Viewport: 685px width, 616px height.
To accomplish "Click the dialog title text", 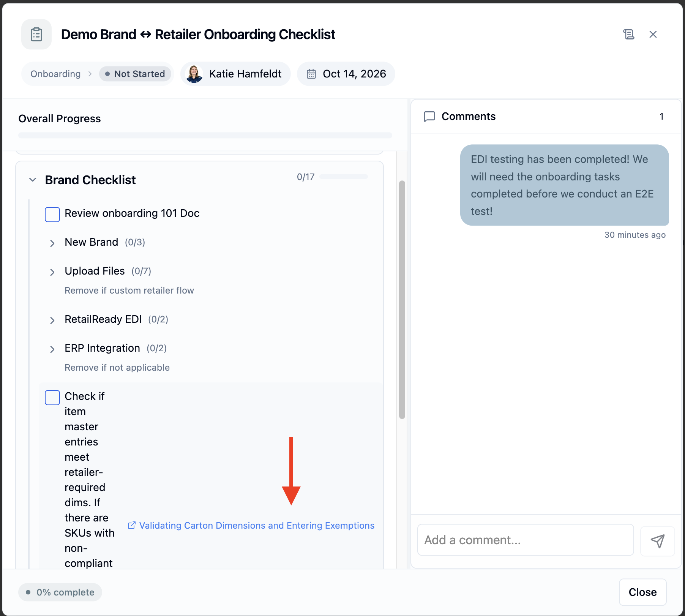I will (198, 35).
